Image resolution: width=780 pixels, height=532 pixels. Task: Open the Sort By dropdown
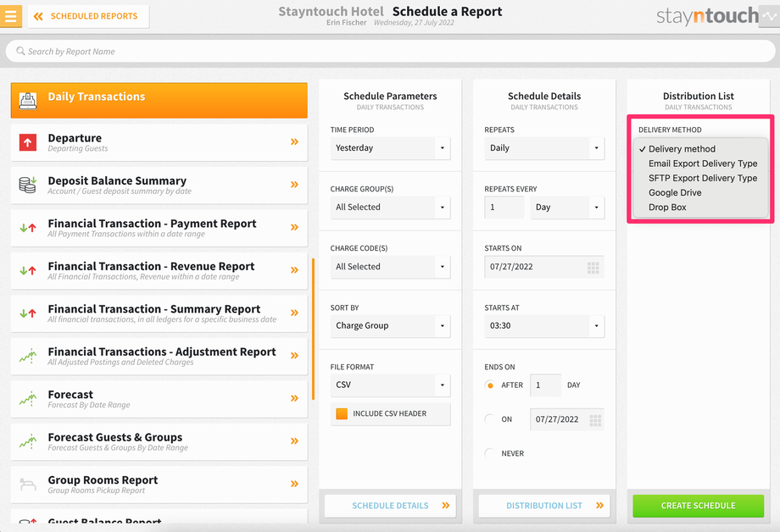click(391, 325)
